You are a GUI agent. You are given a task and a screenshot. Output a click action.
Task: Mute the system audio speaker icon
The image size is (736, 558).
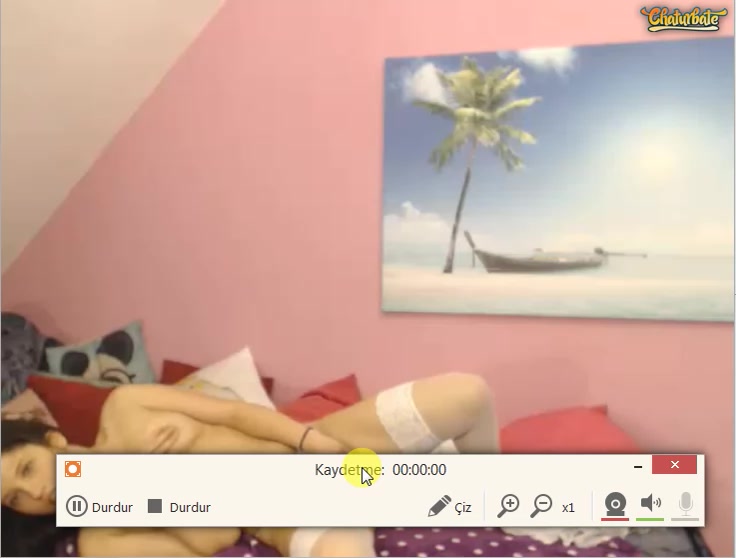(x=651, y=503)
